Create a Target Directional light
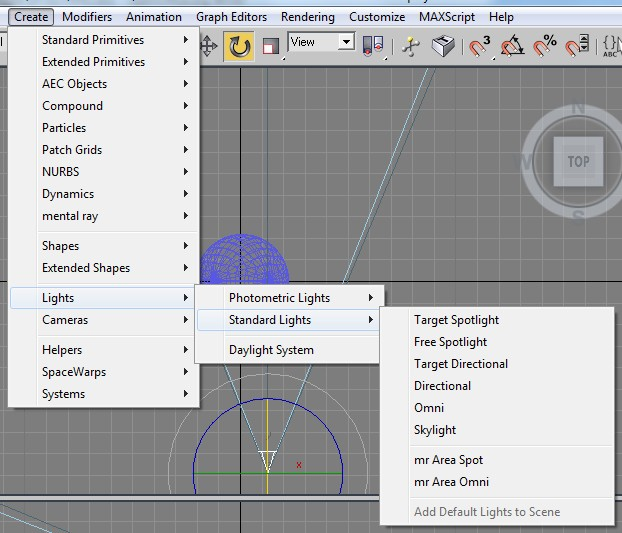Viewport: 622px width, 533px height. click(x=497, y=364)
